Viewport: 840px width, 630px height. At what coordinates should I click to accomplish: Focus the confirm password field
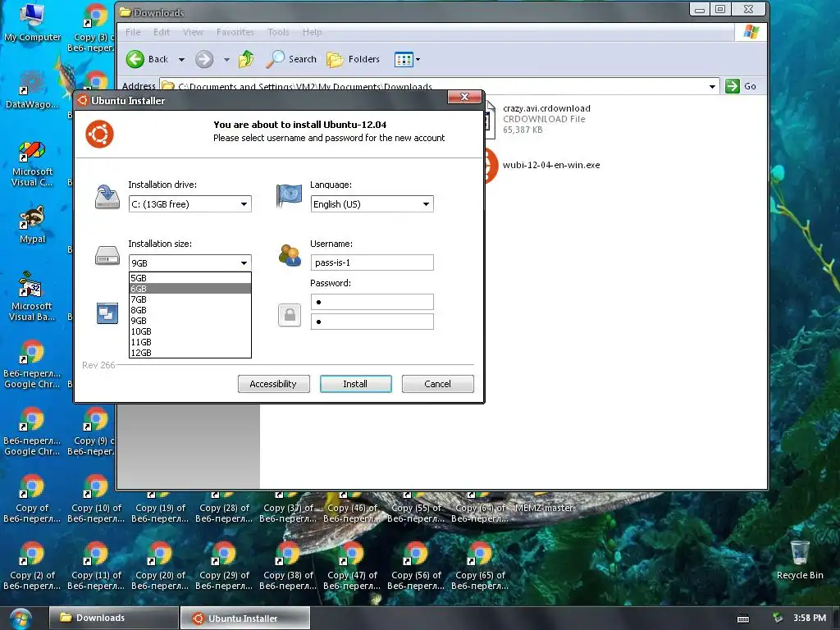[372, 322]
